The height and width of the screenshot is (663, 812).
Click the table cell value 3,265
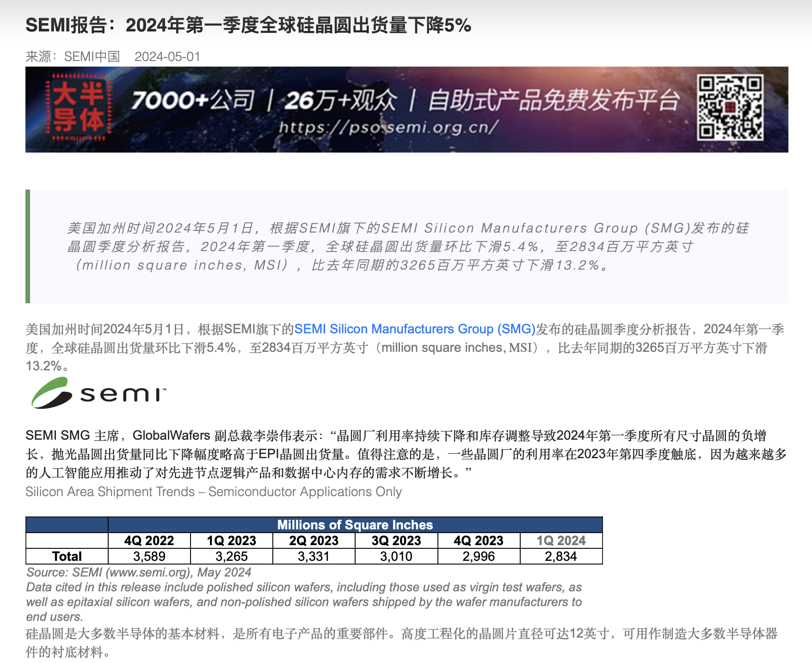pyautogui.click(x=231, y=556)
